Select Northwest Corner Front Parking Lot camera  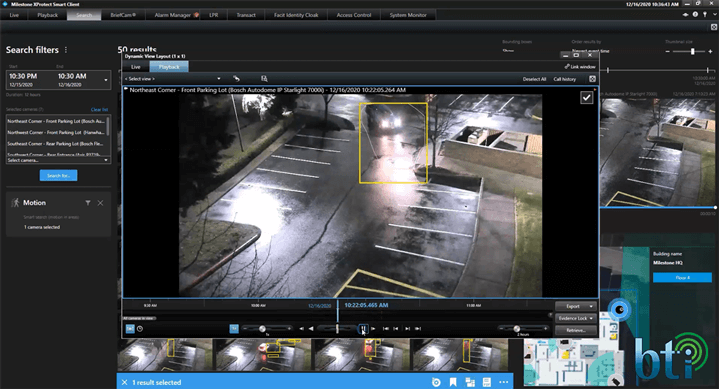56,132
